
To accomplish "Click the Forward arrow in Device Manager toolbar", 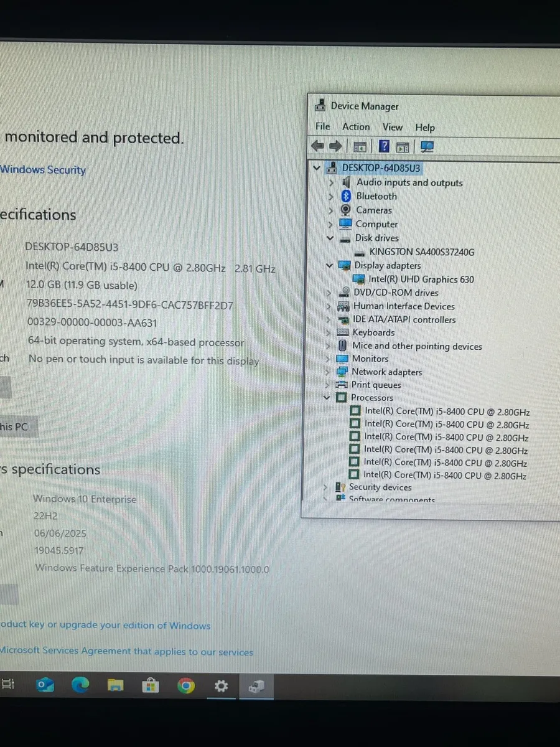I will click(x=336, y=146).
